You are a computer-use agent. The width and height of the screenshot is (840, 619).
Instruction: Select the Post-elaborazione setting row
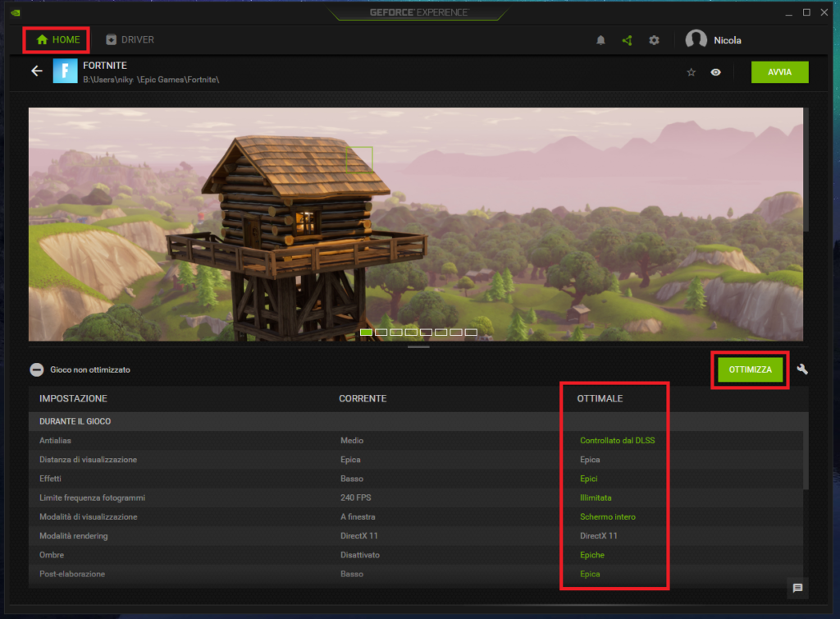pyautogui.click(x=416, y=574)
